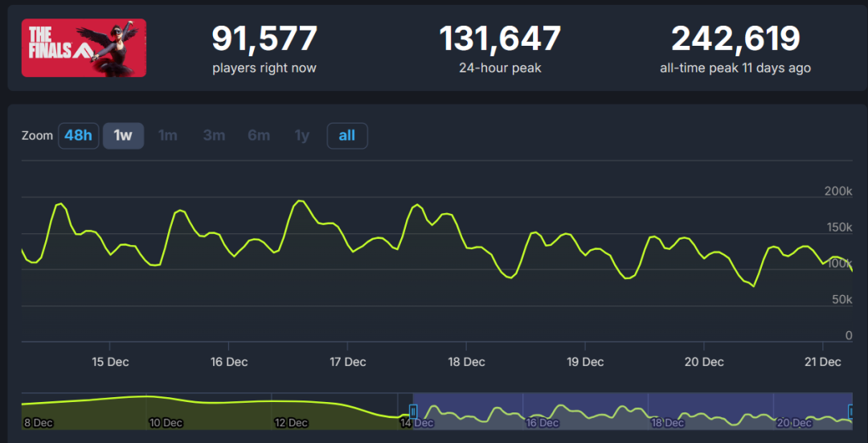Pick the 1y zoom option
This screenshot has height=443, width=868.
(x=301, y=136)
